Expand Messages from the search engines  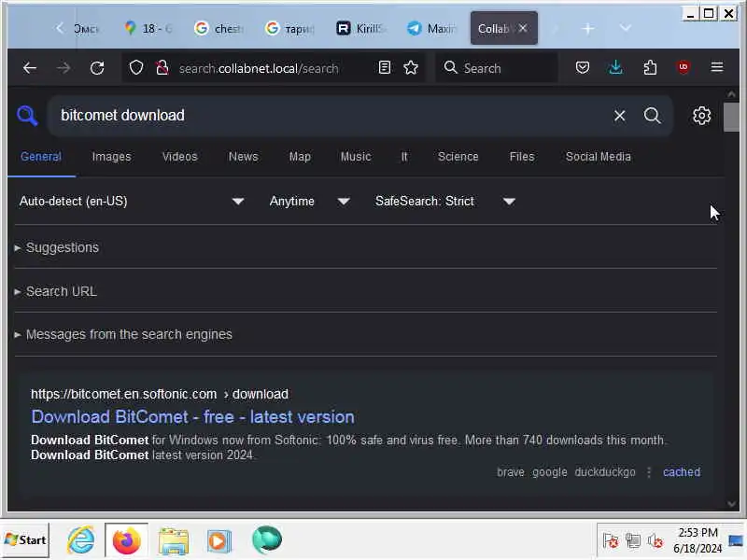click(x=124, y=335)
